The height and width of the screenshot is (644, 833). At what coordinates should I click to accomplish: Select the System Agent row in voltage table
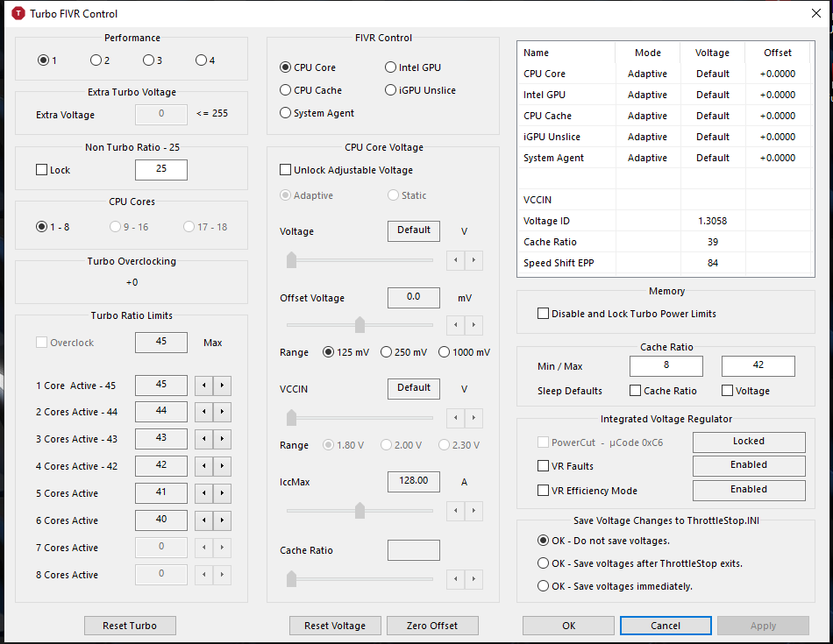click(666, 158)
